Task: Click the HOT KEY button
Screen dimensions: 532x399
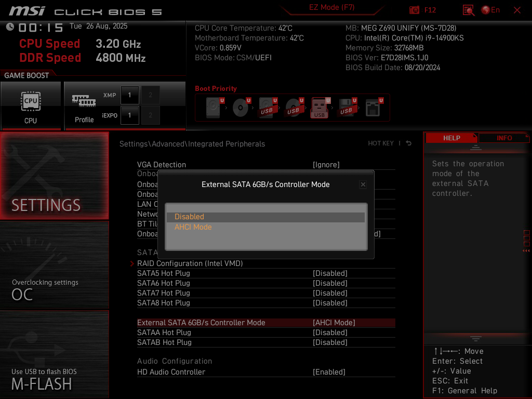Action: point(381,143)
